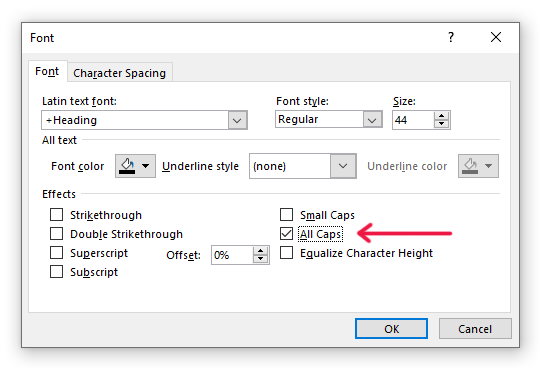Turn on Subscript checkbox

pyautogui.click(x=56, y=271)
